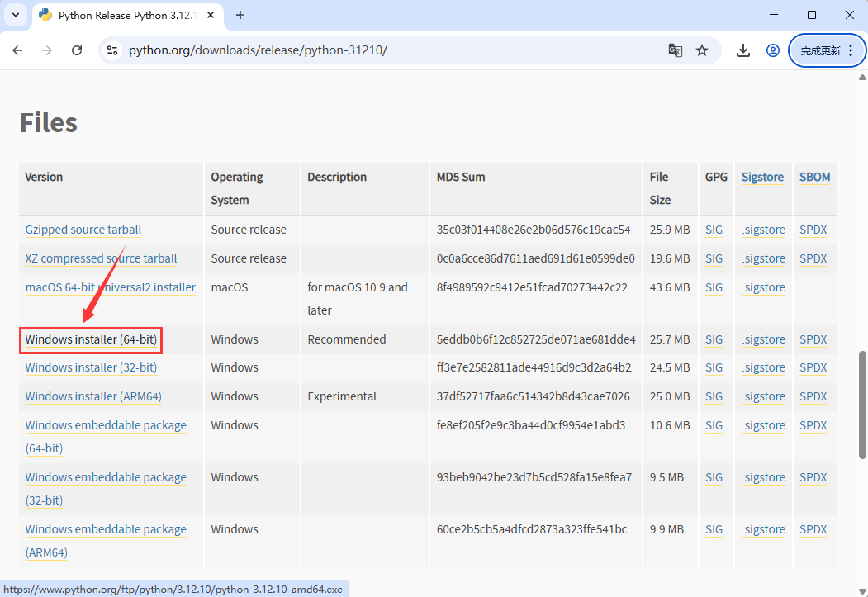Open the SBOM column header link
This screenshot has width=868, height=597.
[x=814, y=177]
